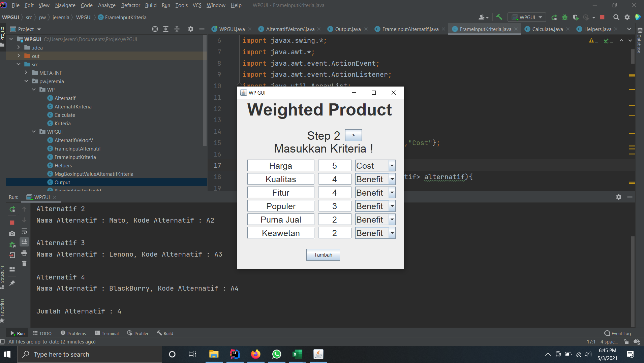The width and height of the screenshot is (644, 363).
Task: Click the layout icon in Run panel sidebar
Action: pos(12,269)
